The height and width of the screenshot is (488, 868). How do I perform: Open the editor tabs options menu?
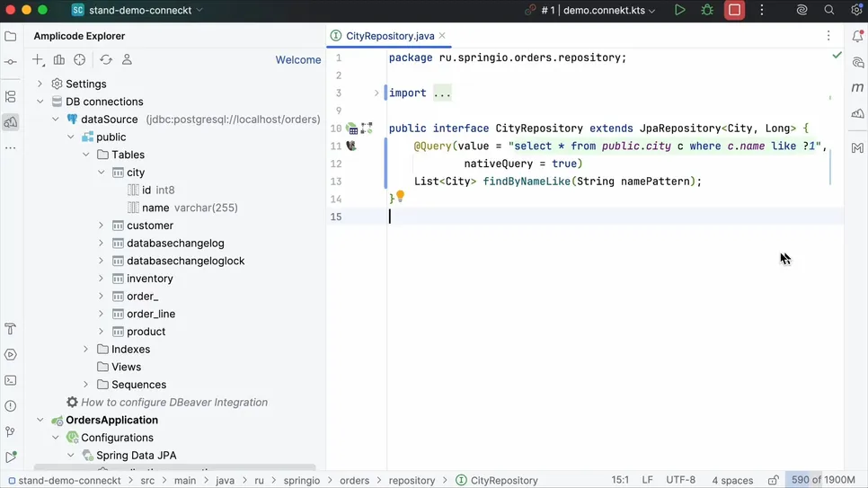[x=828, y=36]
